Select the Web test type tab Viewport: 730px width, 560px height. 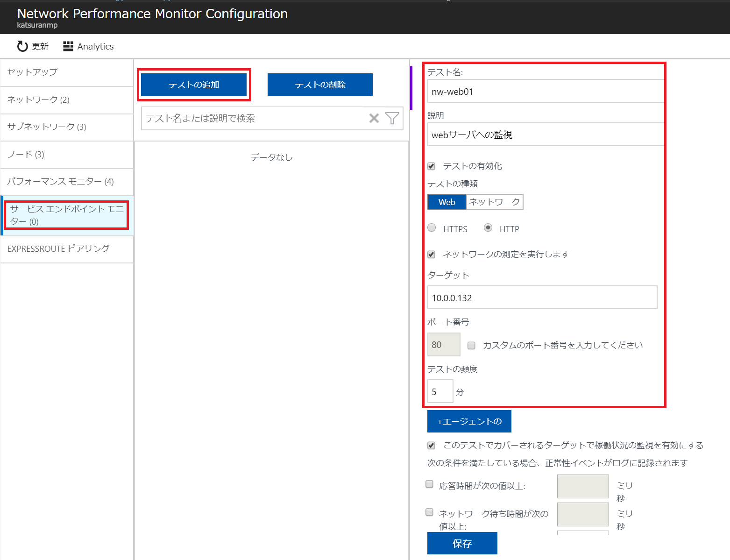click(447, 201)
